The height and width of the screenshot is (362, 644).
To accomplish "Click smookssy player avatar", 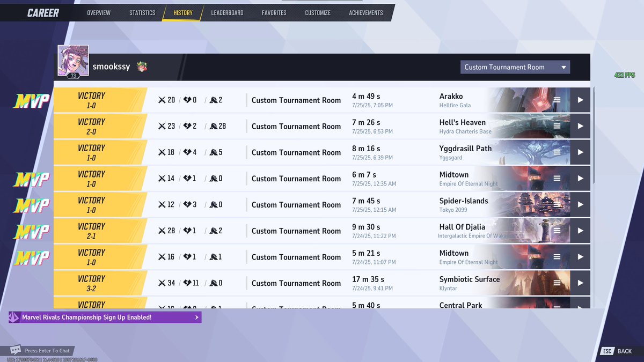I will coord(73,61).
